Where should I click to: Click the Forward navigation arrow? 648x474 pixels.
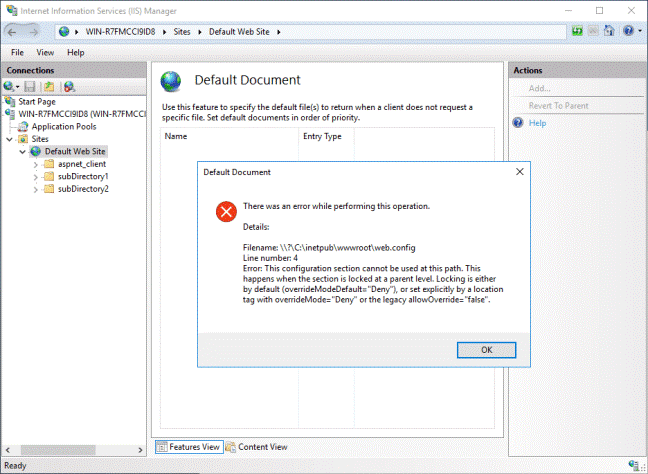33,32
